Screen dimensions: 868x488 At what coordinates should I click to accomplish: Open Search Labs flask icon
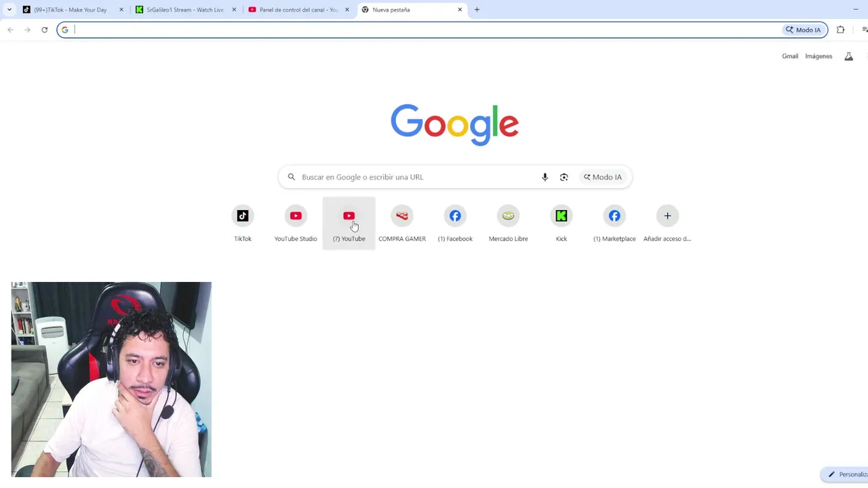pos(848,56)
